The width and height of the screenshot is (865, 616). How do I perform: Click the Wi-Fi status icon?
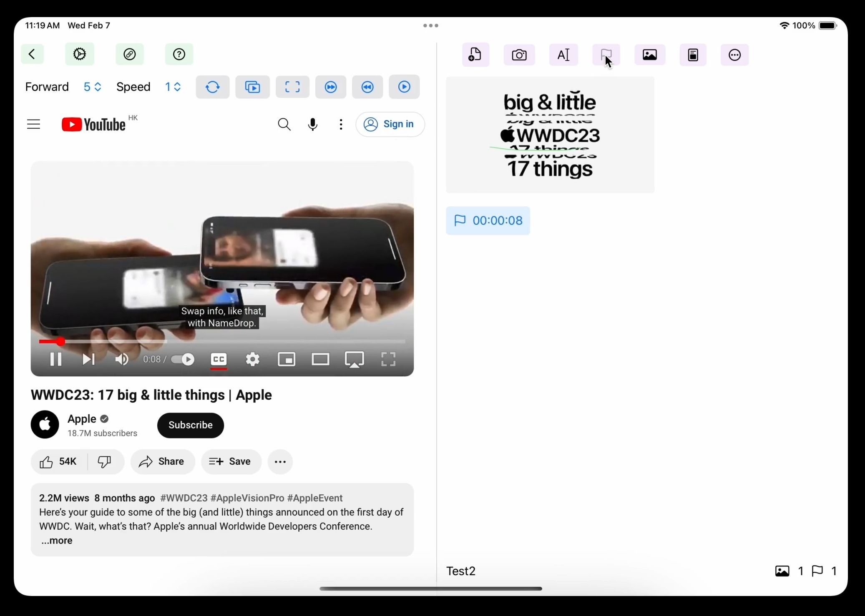[x=784, y=26]
